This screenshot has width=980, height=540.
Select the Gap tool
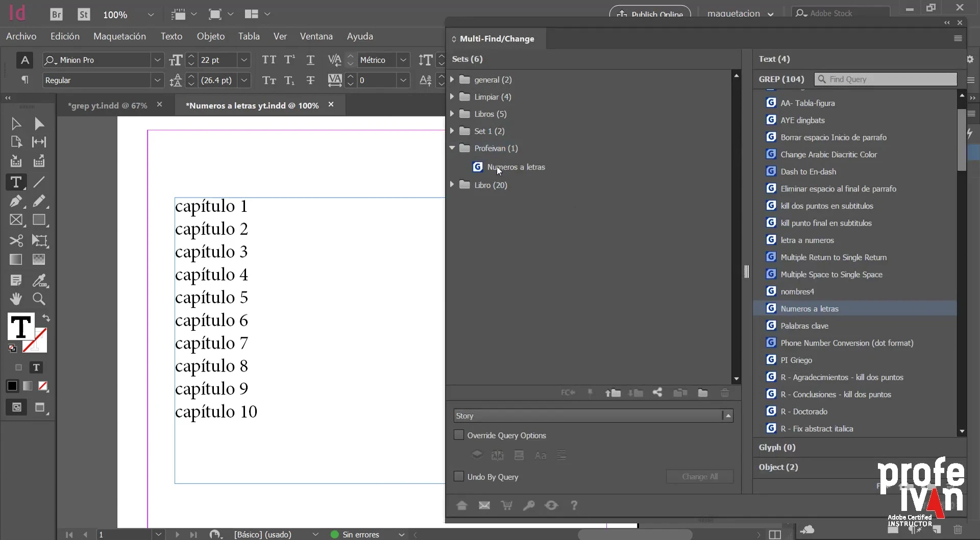coord(39,142)
